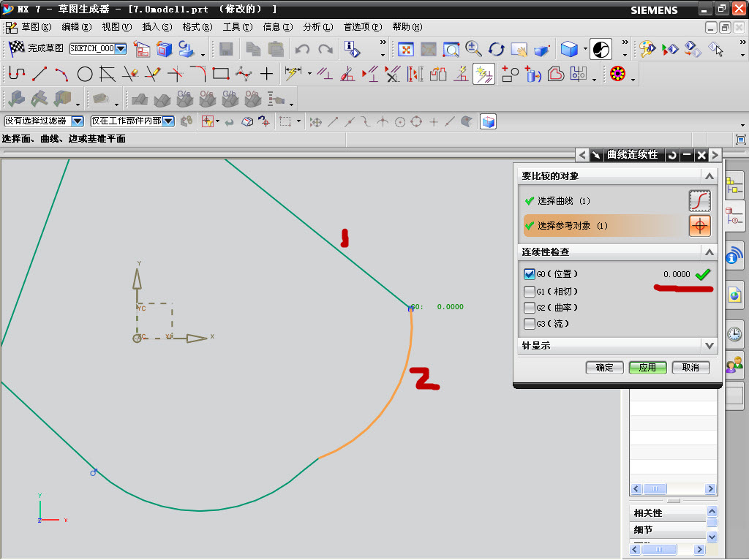749x560 pixels.
Task: Click the 相关性 panel header
Action: click(668, 513)
